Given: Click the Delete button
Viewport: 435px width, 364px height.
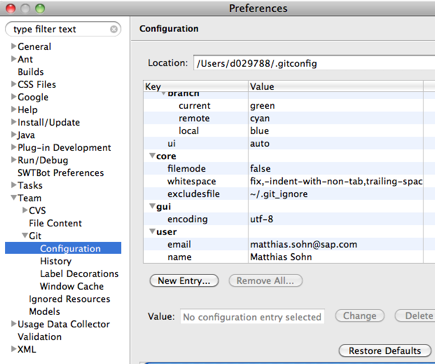Looking at the screenshot, I should click(x=415, y=316).
